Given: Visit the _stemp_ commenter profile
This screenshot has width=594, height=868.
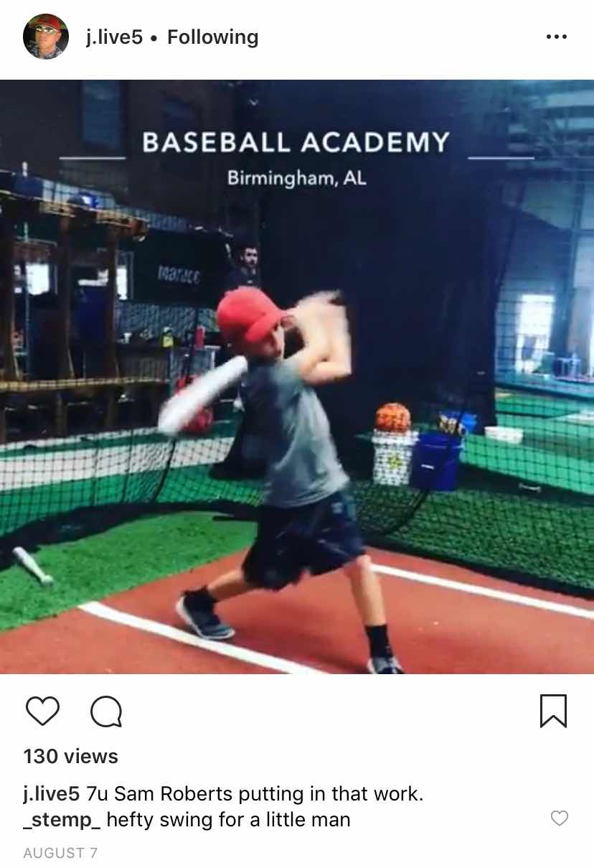Looking at the screenshot, I should pyautogui.click(x=62, y=819).
